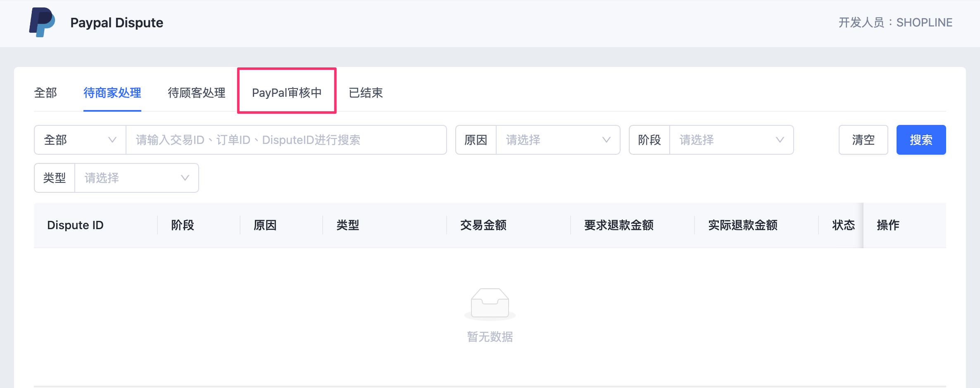This screenshot has width=980, height=388.
Task: Click the empty inbox icon above 暂无数据
Action: pos(490,304)
